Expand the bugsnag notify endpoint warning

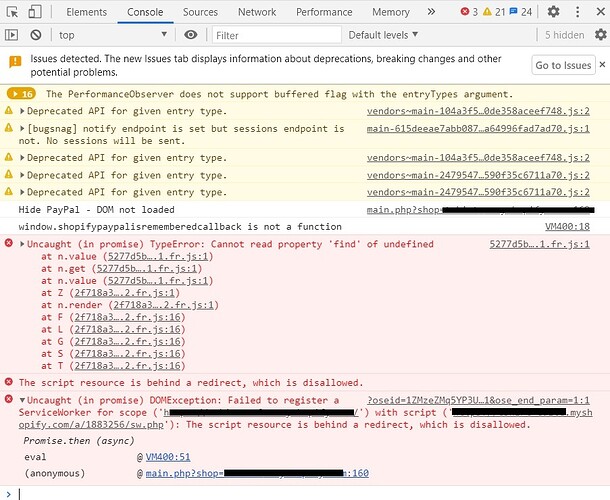pos(22,128)
